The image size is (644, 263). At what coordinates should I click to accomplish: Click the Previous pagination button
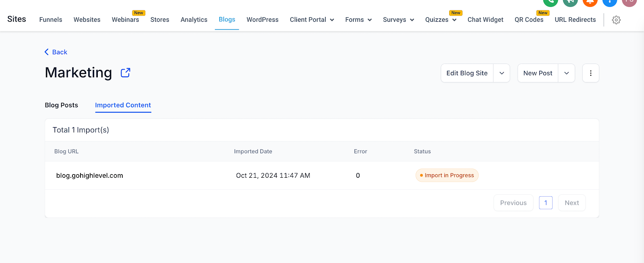[513, 203]
